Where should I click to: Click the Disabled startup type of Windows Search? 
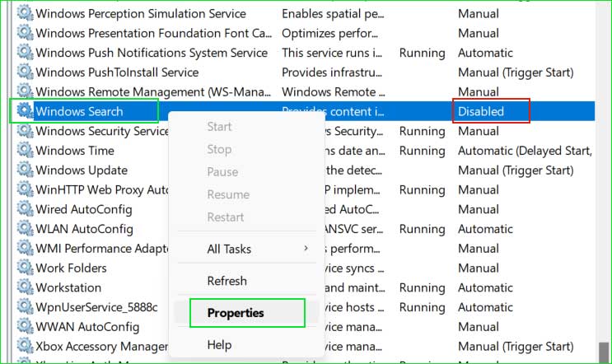click(x=481, y=111)
